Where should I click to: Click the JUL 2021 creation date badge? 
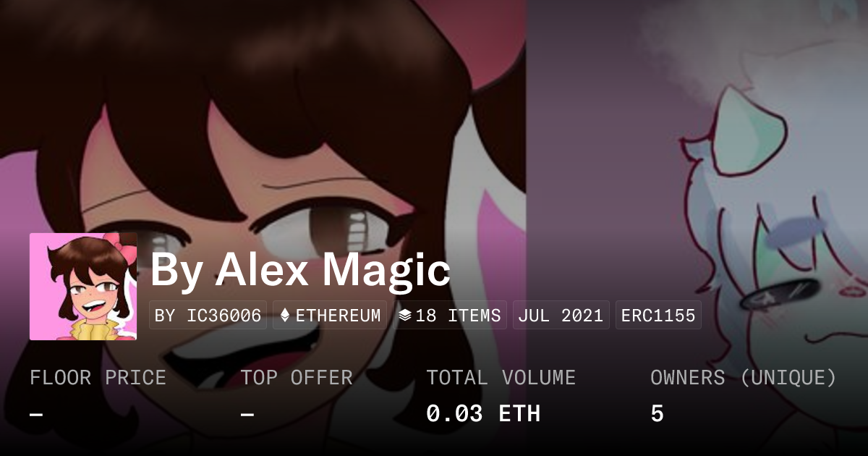(561, 316)
